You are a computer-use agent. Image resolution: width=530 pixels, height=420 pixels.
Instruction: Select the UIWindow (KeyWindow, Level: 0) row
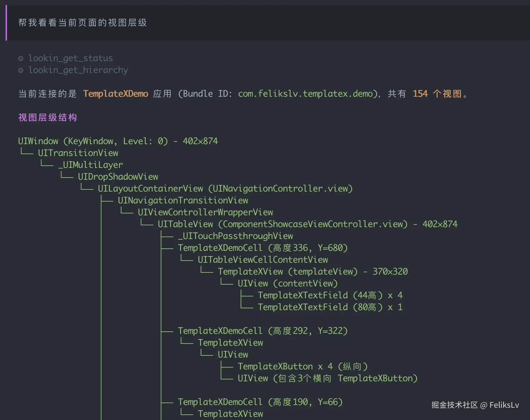[118, 141]
